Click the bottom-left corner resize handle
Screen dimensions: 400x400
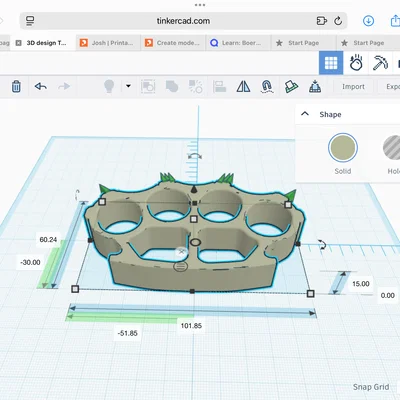[x=75, y=289]
